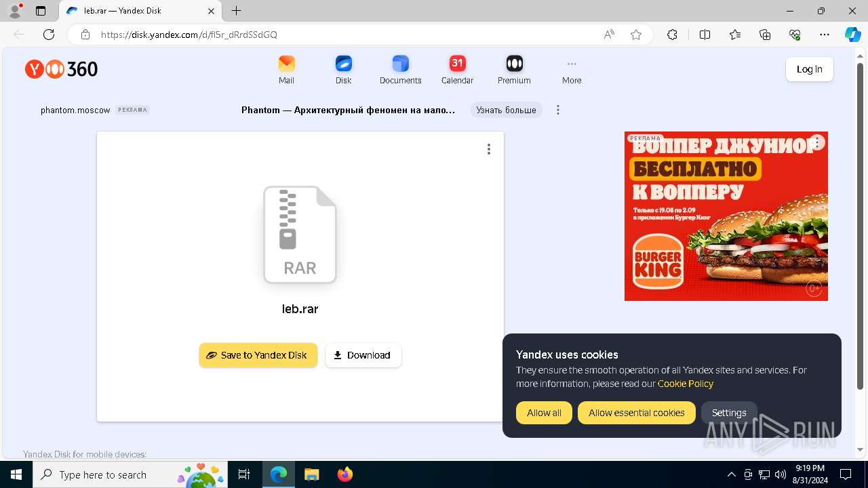The width and height of the screenshot is (868, 488).
Task: Click Save to Yandex Disk button
Action: coord(258,355)
